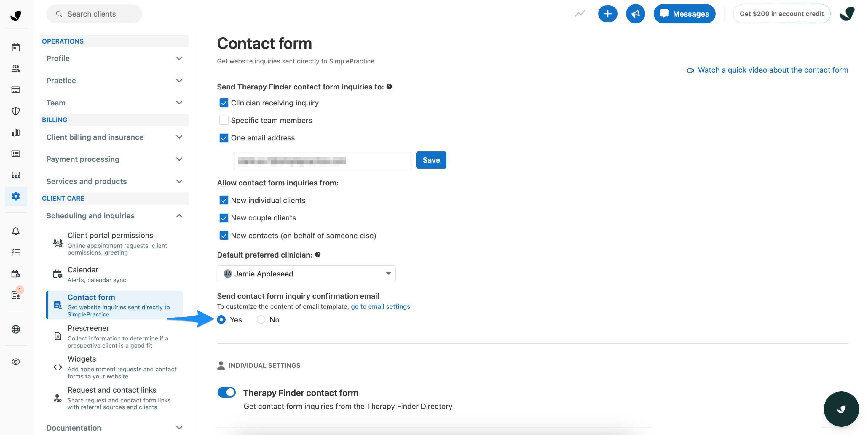Open the activity trend line icon
This screenshot has width=868, height=435.
(x=580, y=14)
